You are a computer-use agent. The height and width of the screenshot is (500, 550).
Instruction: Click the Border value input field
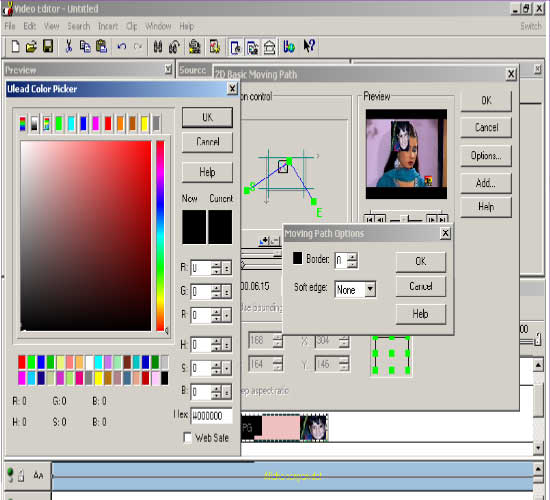(341, 260)
